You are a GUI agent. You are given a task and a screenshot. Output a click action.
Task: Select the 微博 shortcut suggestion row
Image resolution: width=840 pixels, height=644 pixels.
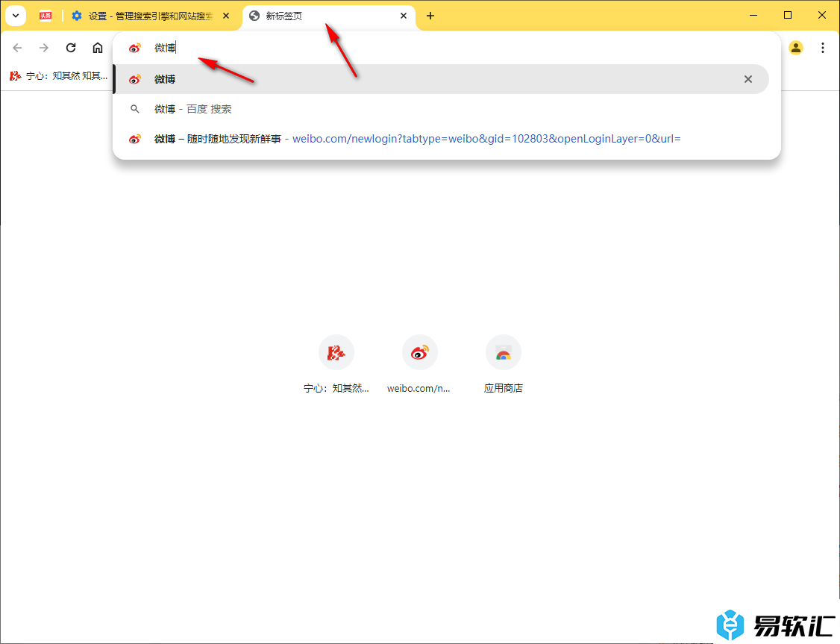click(x=441, y=79)
